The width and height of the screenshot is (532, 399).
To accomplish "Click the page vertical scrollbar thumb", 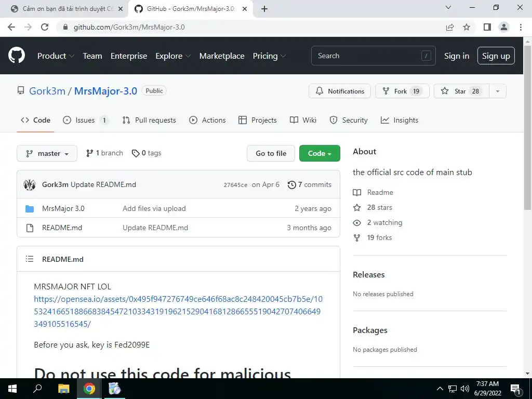I will [x=527, y=128].
